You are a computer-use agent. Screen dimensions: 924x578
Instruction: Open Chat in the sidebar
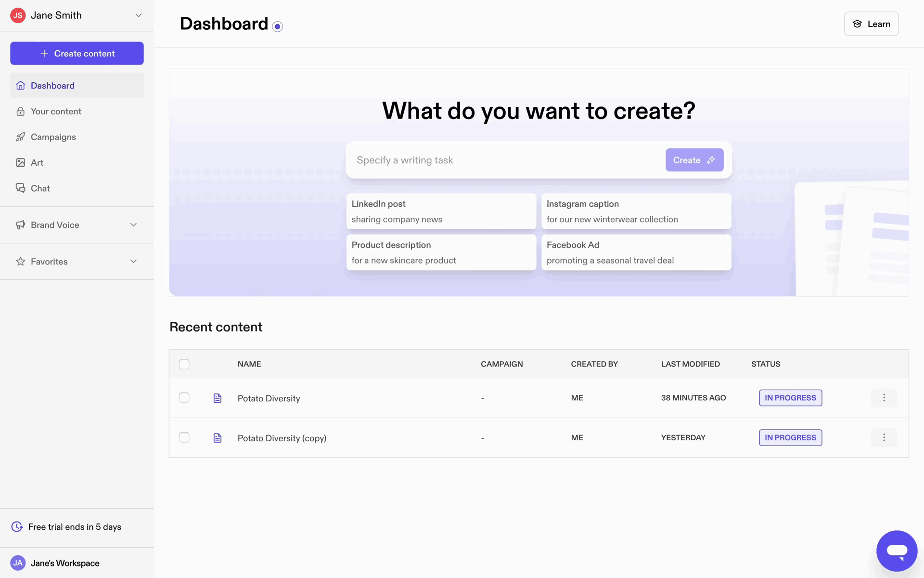(x=77, y=188)
